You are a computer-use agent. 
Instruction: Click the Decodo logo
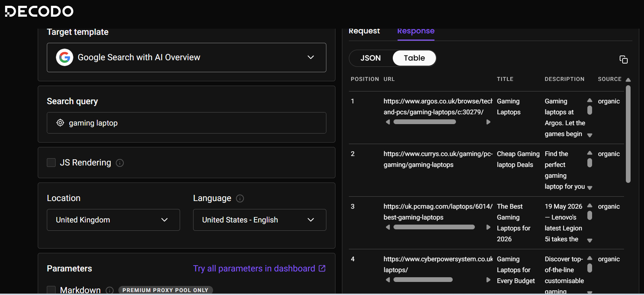point(39,11)
